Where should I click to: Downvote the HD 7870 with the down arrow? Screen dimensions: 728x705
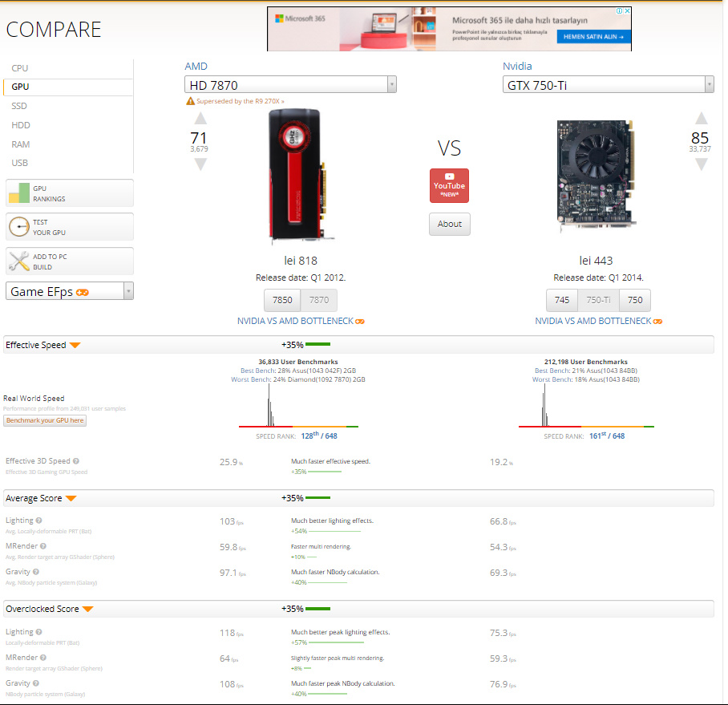point(200,164)
